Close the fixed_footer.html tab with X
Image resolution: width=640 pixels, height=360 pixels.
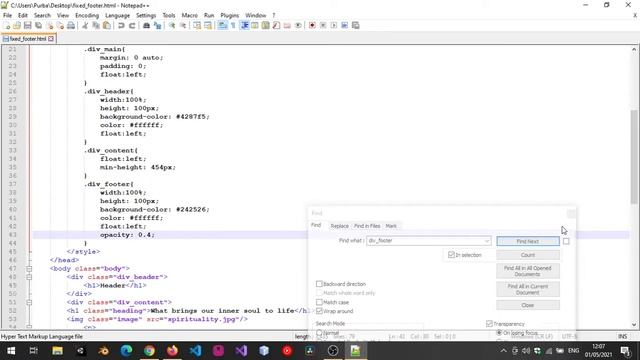51,39
